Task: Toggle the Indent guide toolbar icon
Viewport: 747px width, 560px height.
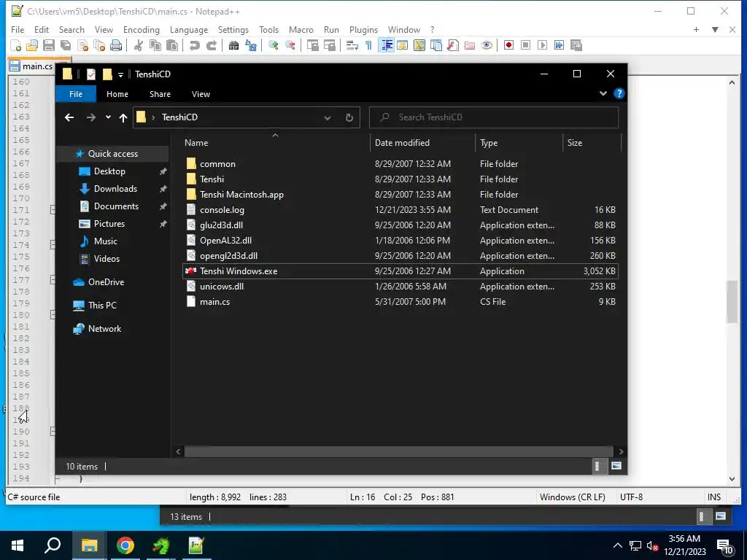Action: tap(387, 45)
